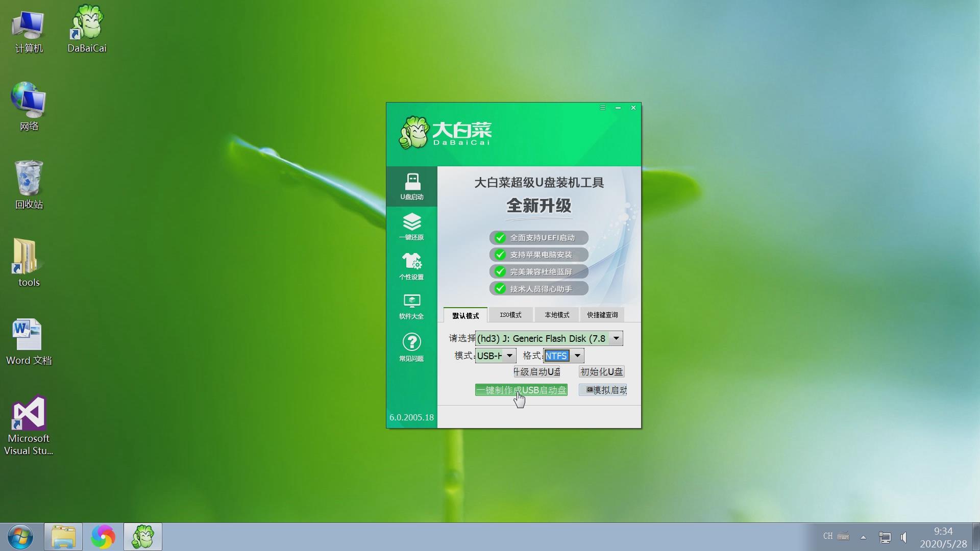The width and height of the screenshot is (980, 551).
Task: Open the 软件大全 software collection
Action: [412, 305]
